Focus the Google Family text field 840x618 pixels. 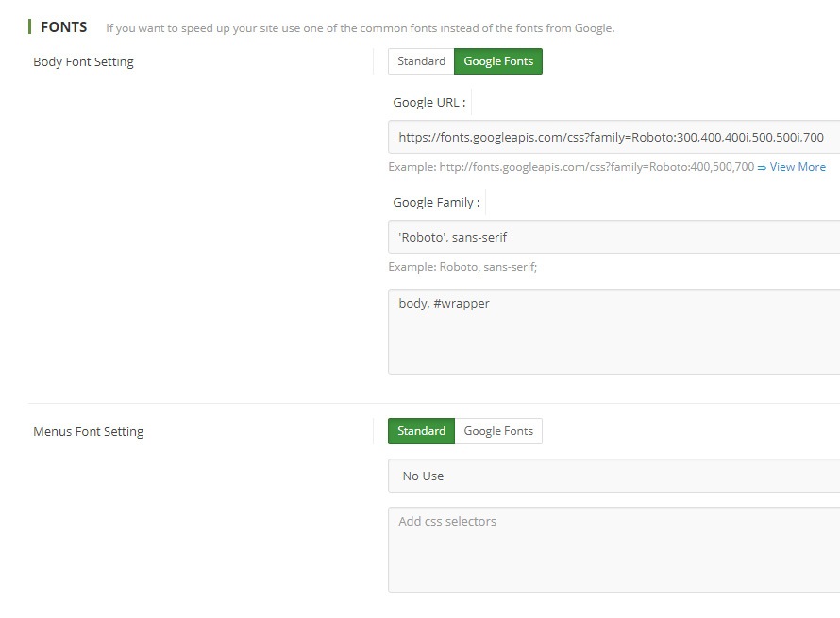tap(612, 237)
